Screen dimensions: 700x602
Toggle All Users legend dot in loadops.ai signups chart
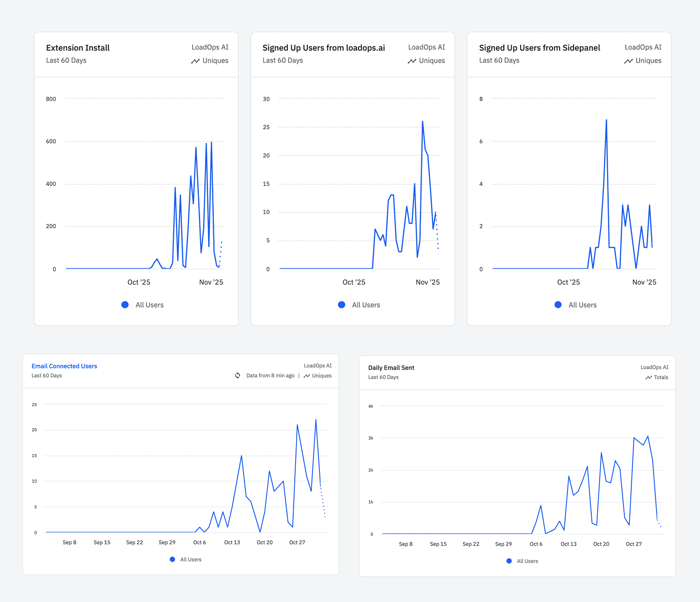click(x=342, y=305)
